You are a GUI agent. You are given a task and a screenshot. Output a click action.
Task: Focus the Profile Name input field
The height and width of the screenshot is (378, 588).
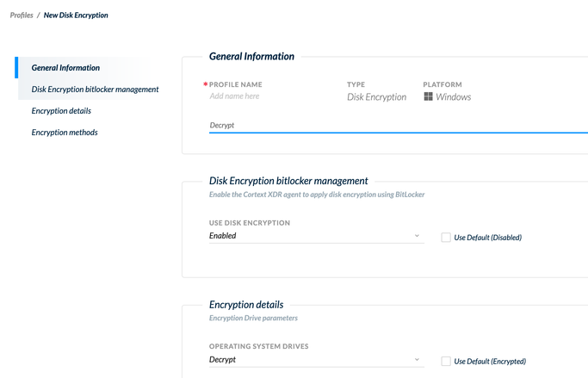tap(267, 96)
